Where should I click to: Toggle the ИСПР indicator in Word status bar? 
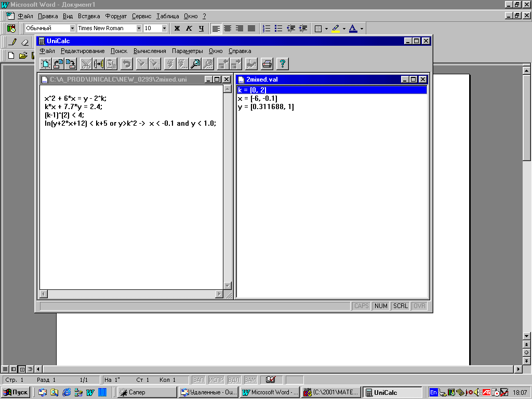[216, 380]
